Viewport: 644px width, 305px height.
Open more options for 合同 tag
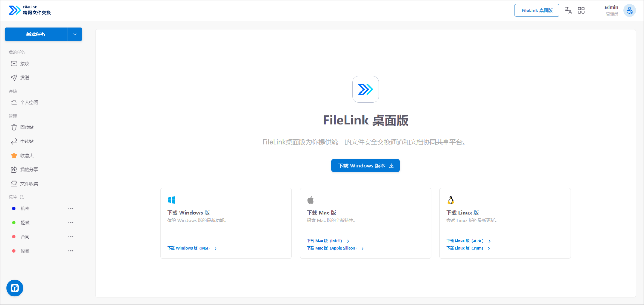(71, 236)
